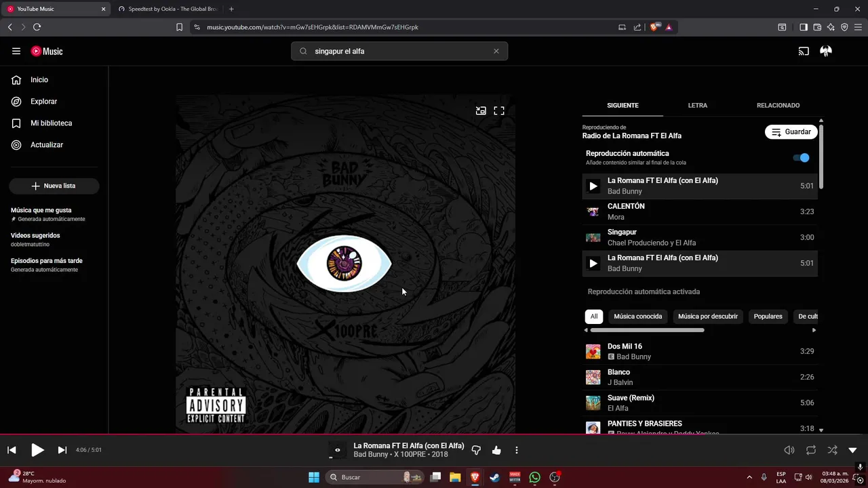Viewport: 868px width, 488px height.
Task: Open the Música que me gusta playlist
Action: pyautogui.click(x=54, y=214)
